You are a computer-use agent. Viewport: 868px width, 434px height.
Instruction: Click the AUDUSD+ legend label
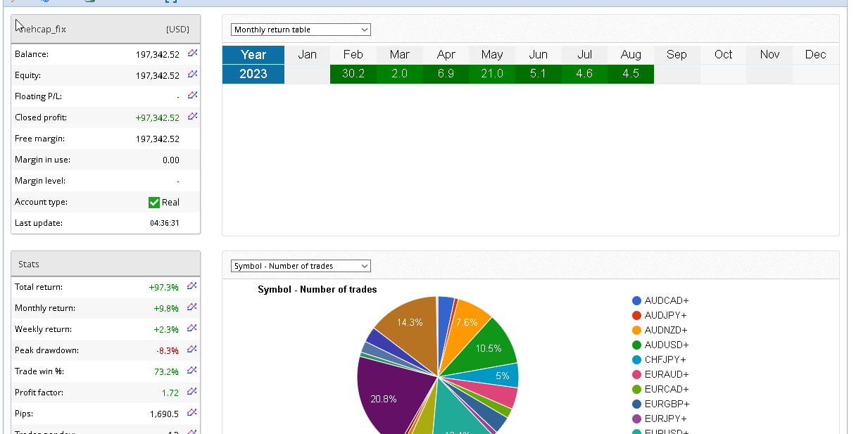(666, 345)
